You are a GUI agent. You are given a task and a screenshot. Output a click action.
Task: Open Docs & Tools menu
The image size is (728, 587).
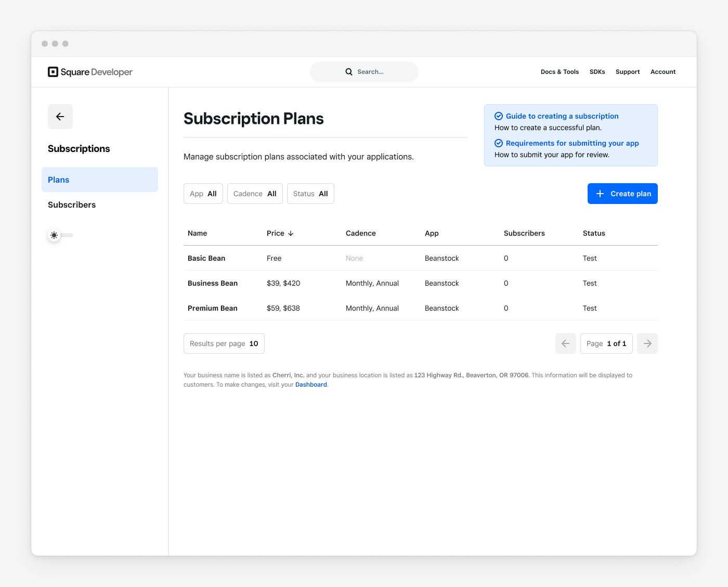(x=560, y=72)
